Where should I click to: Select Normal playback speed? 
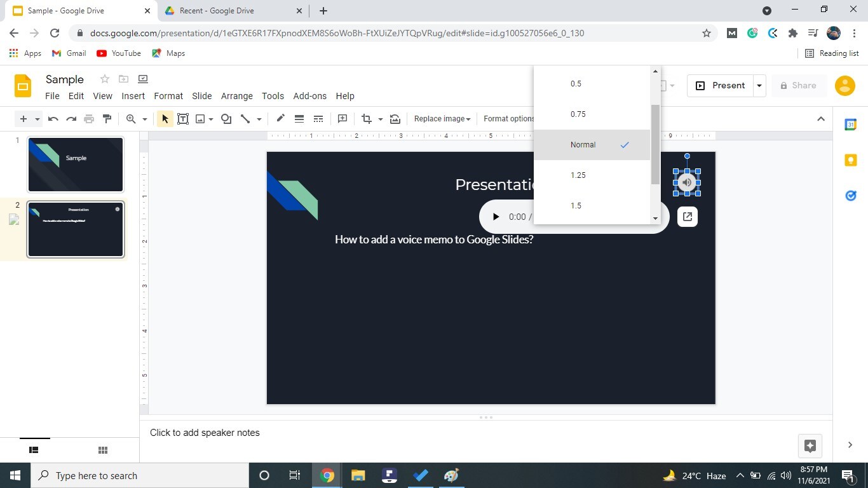point(583,144)
